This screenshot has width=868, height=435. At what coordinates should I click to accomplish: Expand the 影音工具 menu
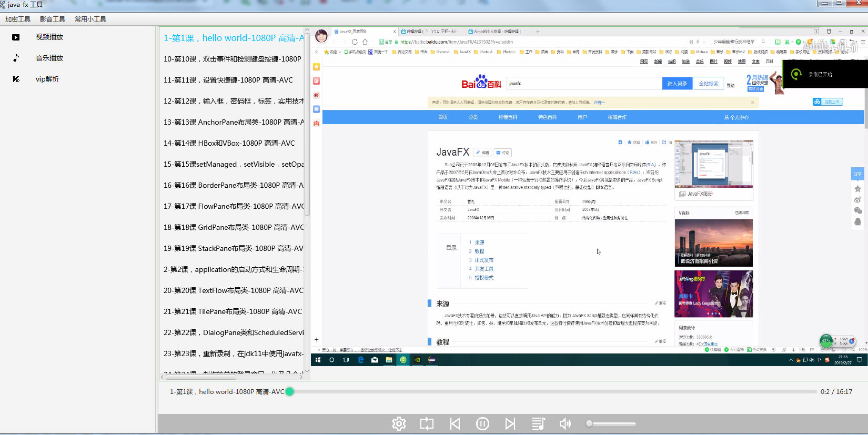(x=53, y=19)
